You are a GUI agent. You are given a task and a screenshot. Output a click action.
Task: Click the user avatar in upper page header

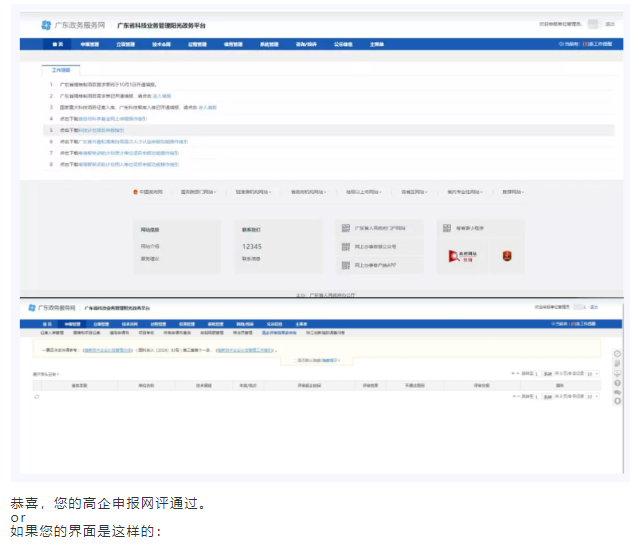tap(593, 24)
